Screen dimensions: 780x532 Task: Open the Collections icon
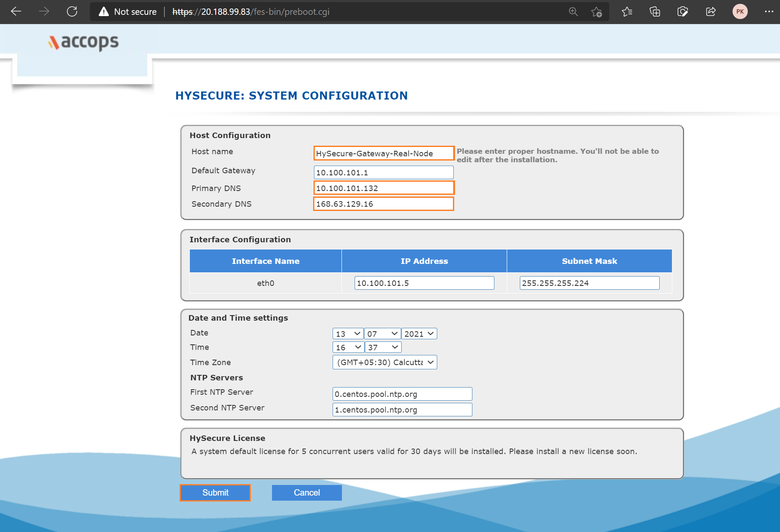655,11
